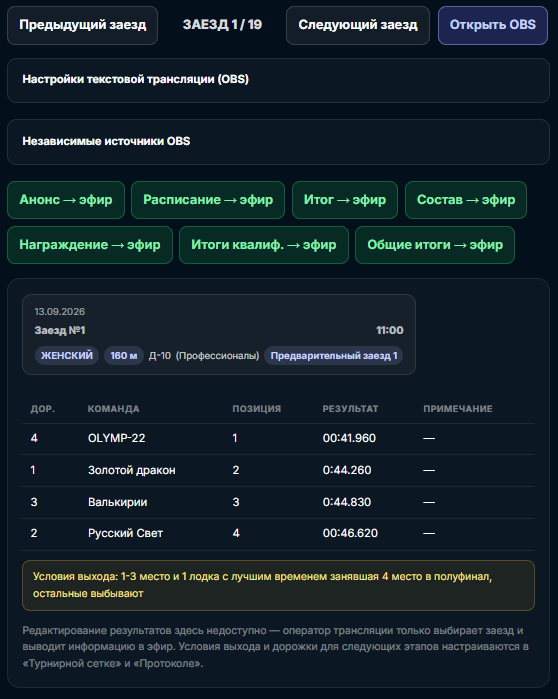Click the Заезд №1 title
The image size is (558, 699).
click(60, 330)
